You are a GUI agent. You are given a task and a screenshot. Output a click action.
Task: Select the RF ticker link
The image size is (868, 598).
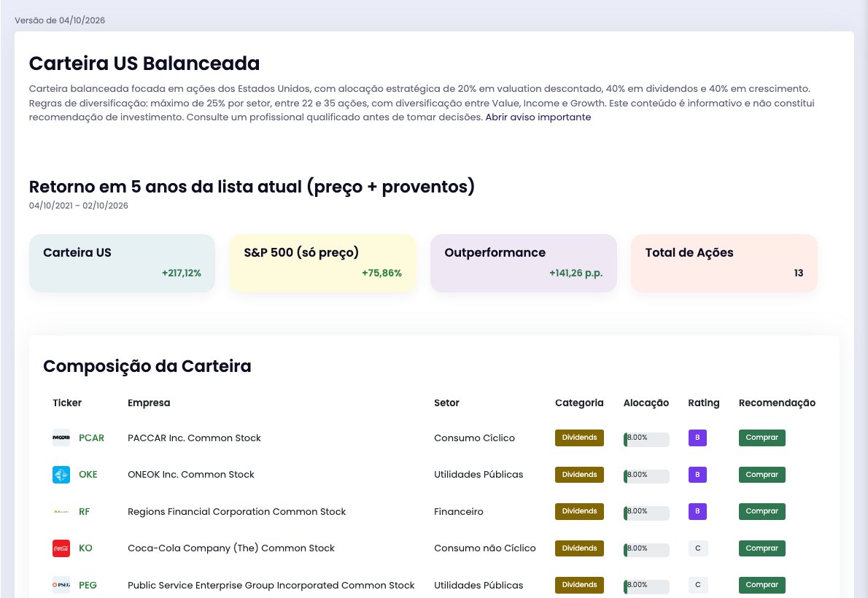click(84, 512)
